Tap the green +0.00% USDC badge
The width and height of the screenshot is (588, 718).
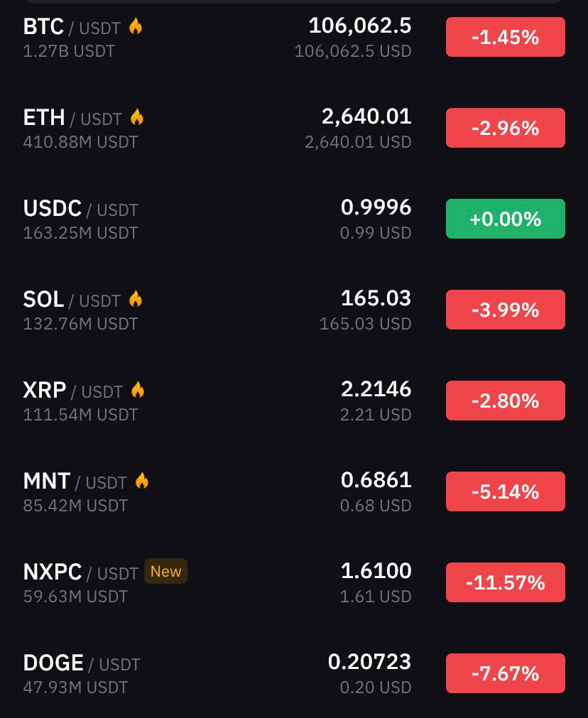[x=506, y=219]
